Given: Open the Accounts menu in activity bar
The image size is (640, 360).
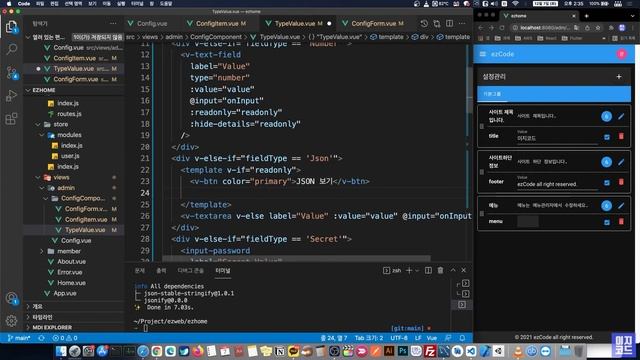Looking at the screenshot, I should 11,298.
